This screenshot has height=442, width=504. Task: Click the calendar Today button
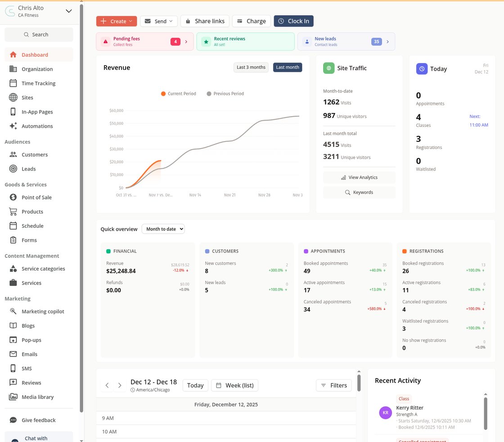click(x=195, y=385)
